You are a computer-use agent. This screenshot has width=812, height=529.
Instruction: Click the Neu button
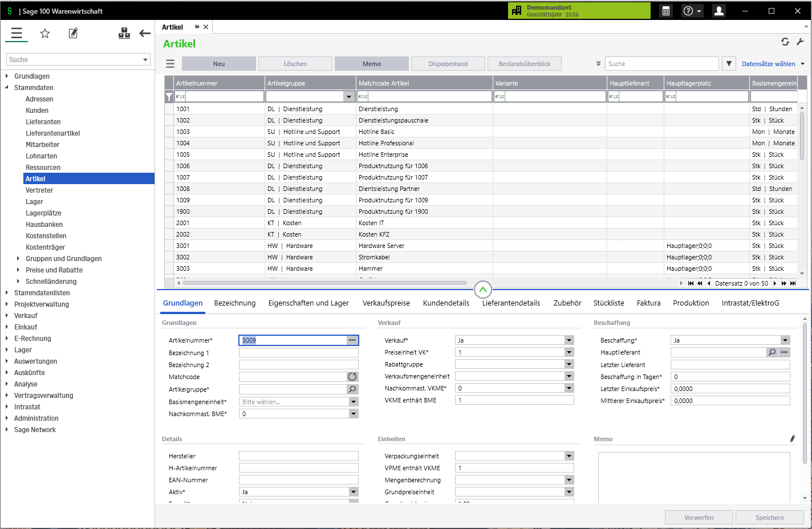[219, 64]
